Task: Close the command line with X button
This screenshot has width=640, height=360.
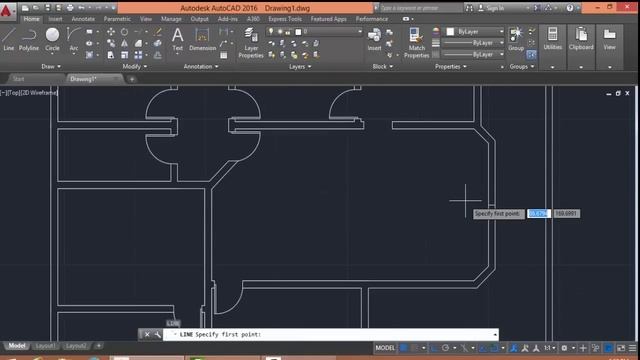Action: tap(147, 335)
